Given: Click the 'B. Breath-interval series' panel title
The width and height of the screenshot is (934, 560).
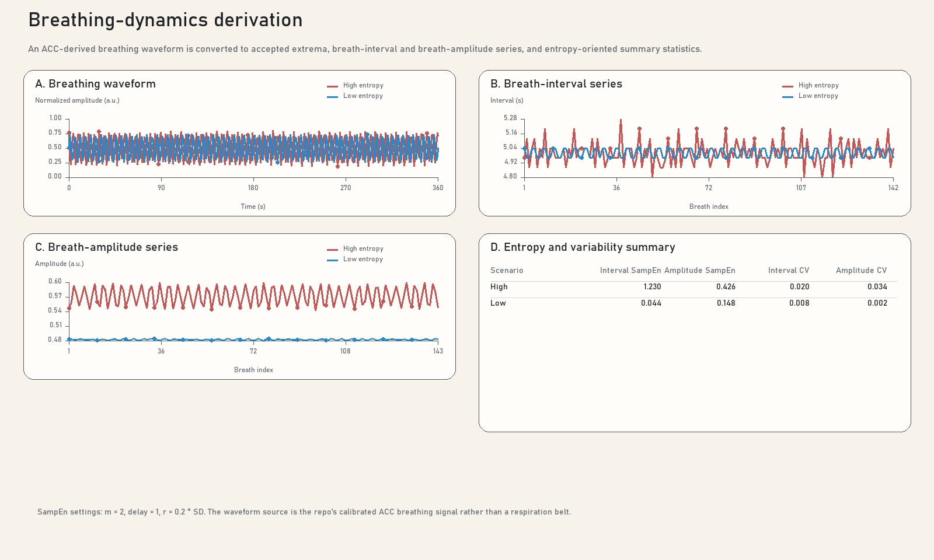Looking at the screenshot, I should pyautogui.click(x=556, y=84).
